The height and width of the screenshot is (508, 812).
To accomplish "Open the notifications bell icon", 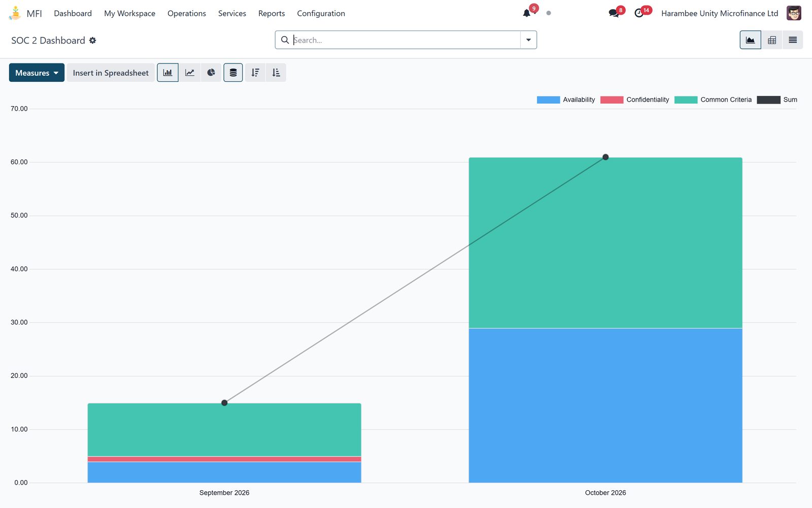I will (x=527, y=13).
